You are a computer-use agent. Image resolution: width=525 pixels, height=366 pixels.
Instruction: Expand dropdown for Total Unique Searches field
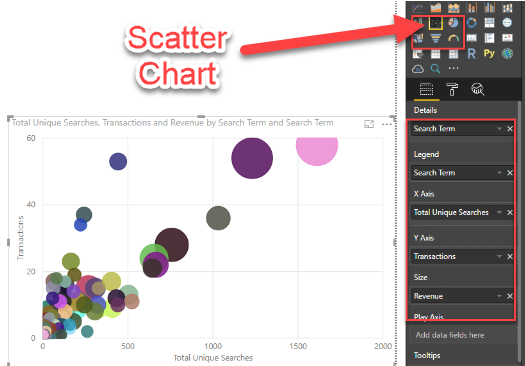click(499, 212)
